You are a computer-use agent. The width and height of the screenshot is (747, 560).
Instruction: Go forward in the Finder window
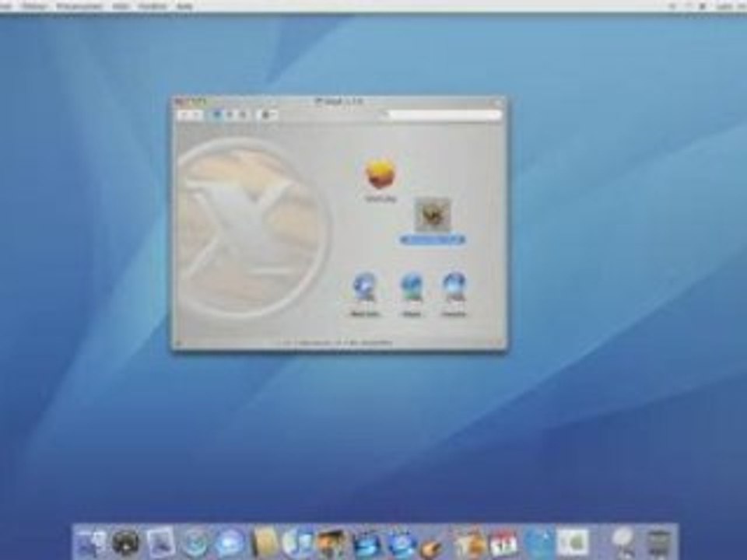tap(197, 115)
